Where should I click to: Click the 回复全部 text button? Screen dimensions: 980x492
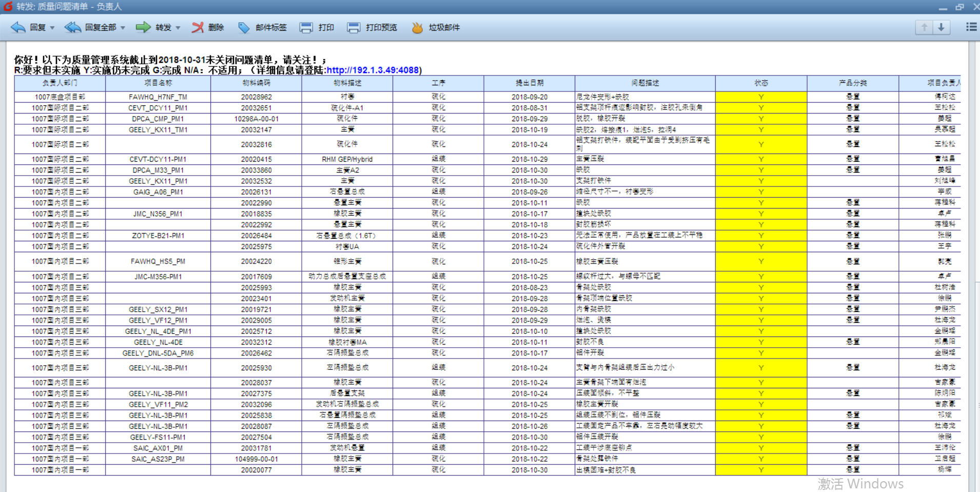point(101,28)
